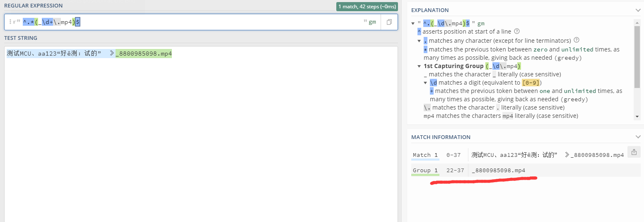
Task: Click the '1 match, 42 steps' badge
Action: pyautogui.click(x=367, y=7)
